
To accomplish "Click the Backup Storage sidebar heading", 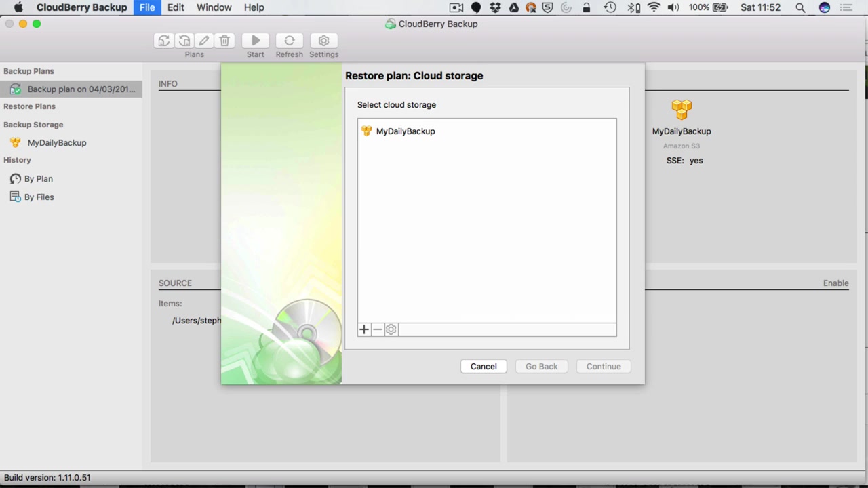I will coord(33,125).
